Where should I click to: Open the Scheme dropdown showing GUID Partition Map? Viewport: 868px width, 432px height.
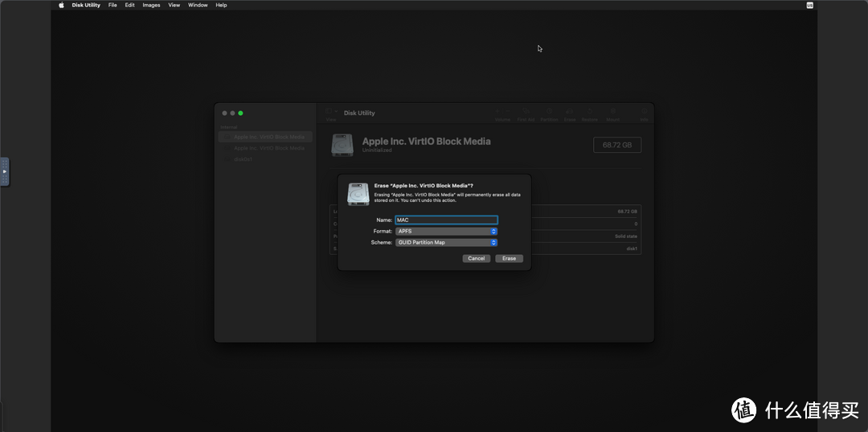coord(446,243)
